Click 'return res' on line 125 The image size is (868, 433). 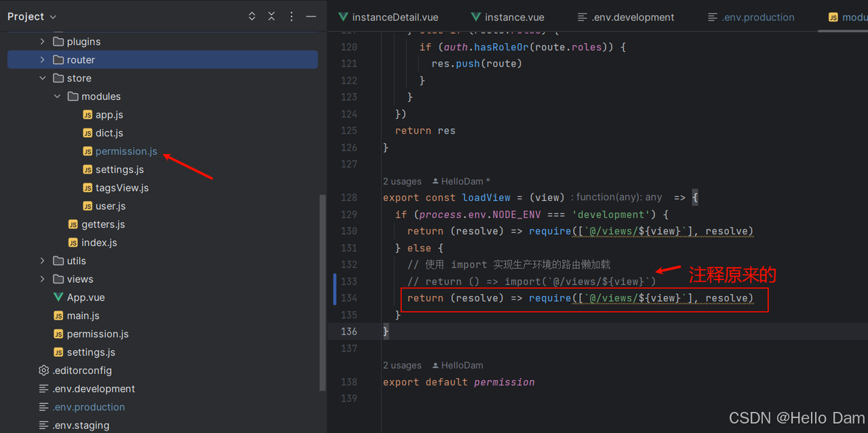click(425, 130)
